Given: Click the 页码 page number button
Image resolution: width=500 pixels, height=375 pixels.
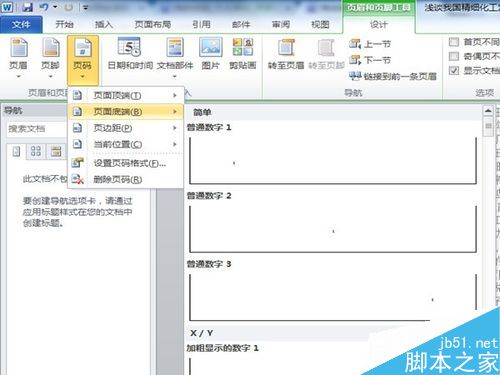Looking at the screenshot, I should (x=82, y=60).
